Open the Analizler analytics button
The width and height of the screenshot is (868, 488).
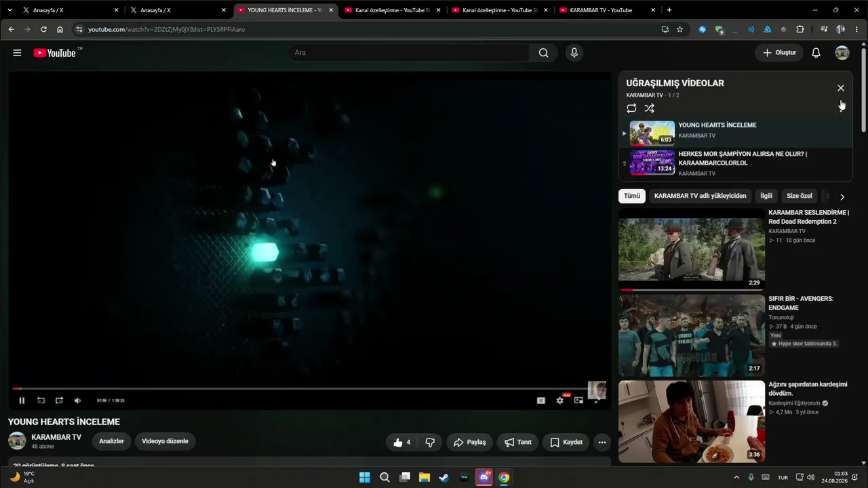pos(112,441)
